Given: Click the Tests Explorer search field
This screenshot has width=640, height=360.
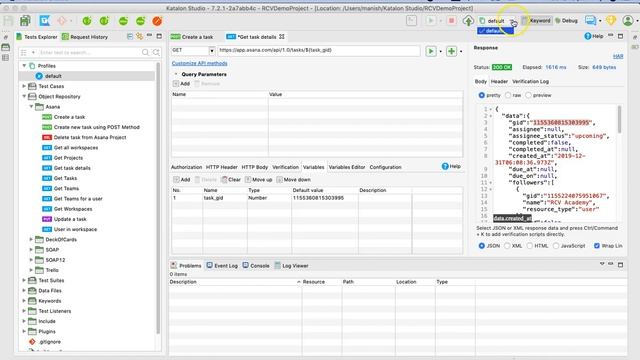Looking at the screenshot, I should pos(89,52).
